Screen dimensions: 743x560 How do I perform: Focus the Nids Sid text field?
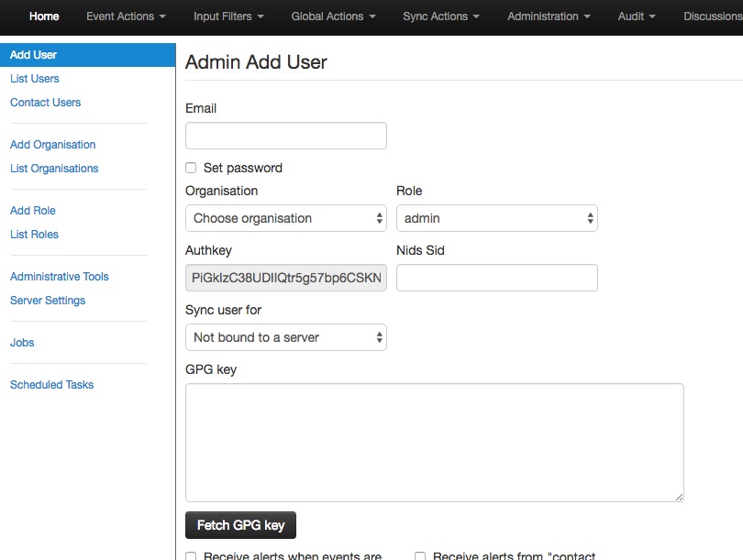point(496,278)
